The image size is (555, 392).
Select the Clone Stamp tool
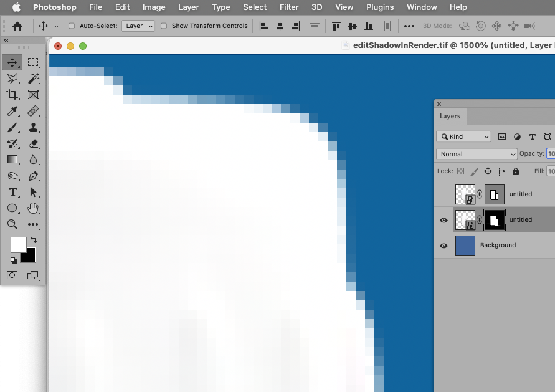(34, 127)
